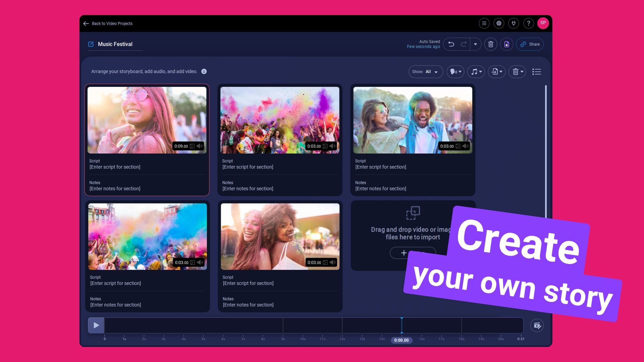Click the render video icon beside timeline

(x=537, y=325)
